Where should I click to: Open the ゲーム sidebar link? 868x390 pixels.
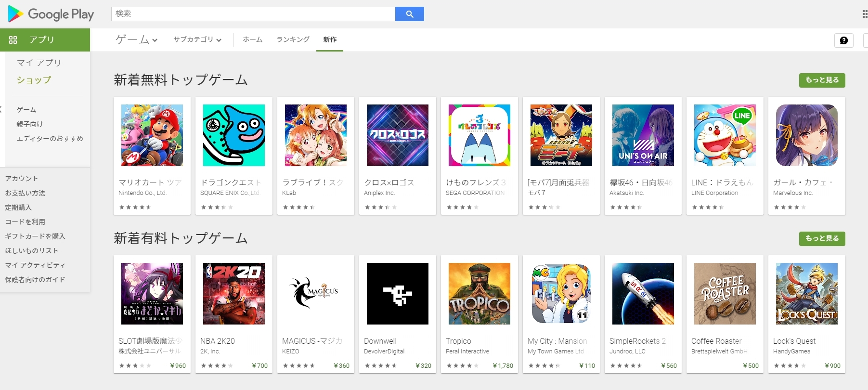(26, 110)
